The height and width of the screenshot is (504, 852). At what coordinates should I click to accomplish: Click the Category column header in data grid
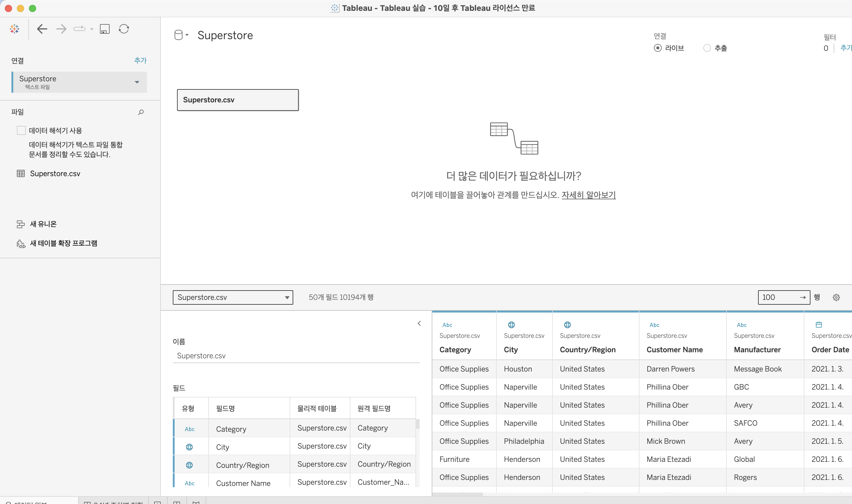point(455,350)
